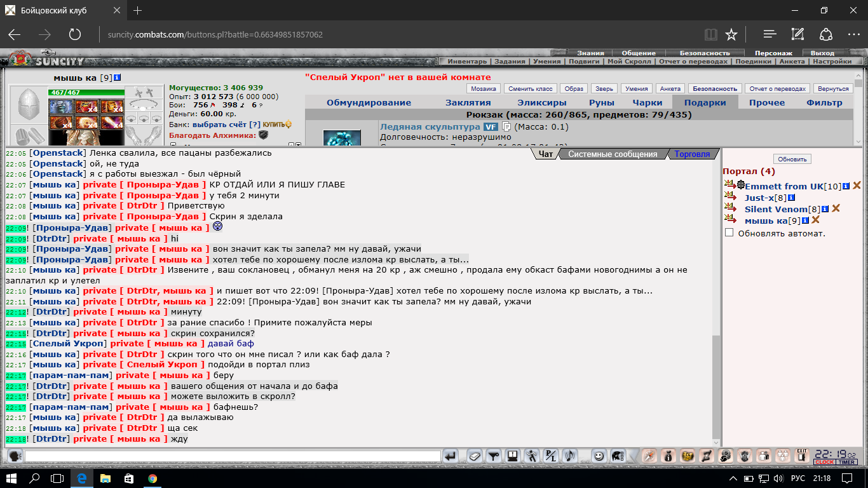Switch to the Чарки inventory tab
Image resolution: width=868 pixels, height=488 pixels.
pyautogui.click(x=647, y=102)
